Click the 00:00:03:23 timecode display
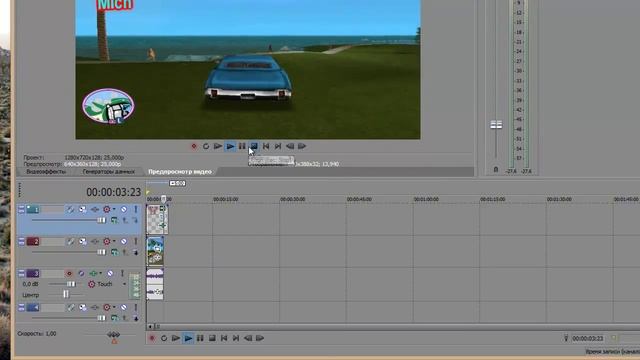The width and height of the screenshot is (640, 360). [x=113, y=192]
